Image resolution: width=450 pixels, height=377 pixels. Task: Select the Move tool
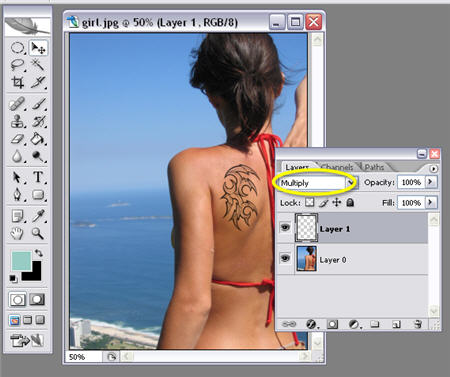click(x=38, y=48)
